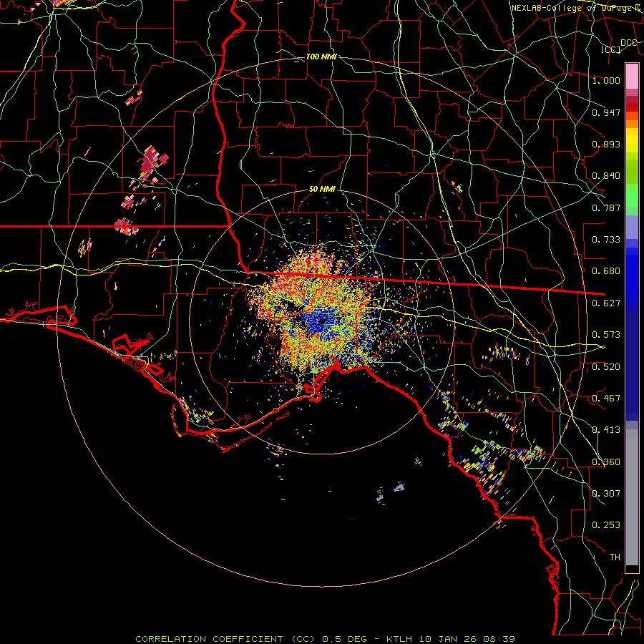Click the 0.627 color scale value
This screenshot has width=644, height=644.
(x=606, y=303)
